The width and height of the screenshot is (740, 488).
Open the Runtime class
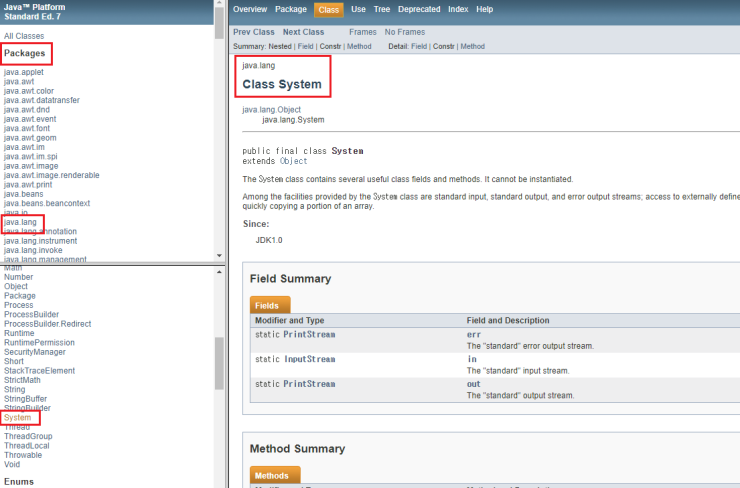[19, 333]
